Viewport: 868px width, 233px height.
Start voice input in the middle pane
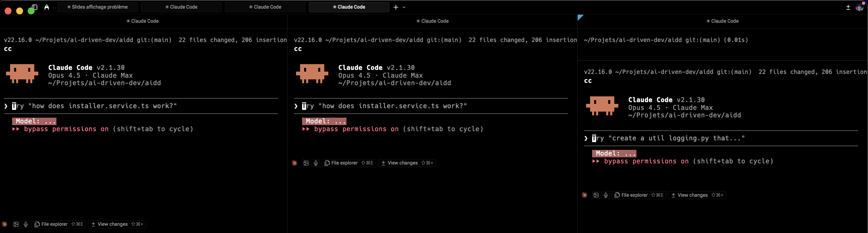[x=316, y=163]
